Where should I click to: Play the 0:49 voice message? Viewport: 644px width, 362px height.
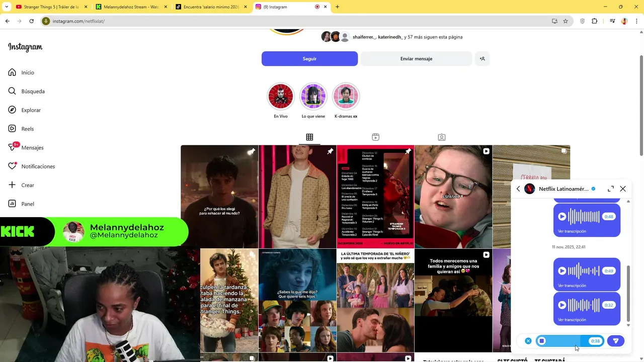click(x=562, y=271)
